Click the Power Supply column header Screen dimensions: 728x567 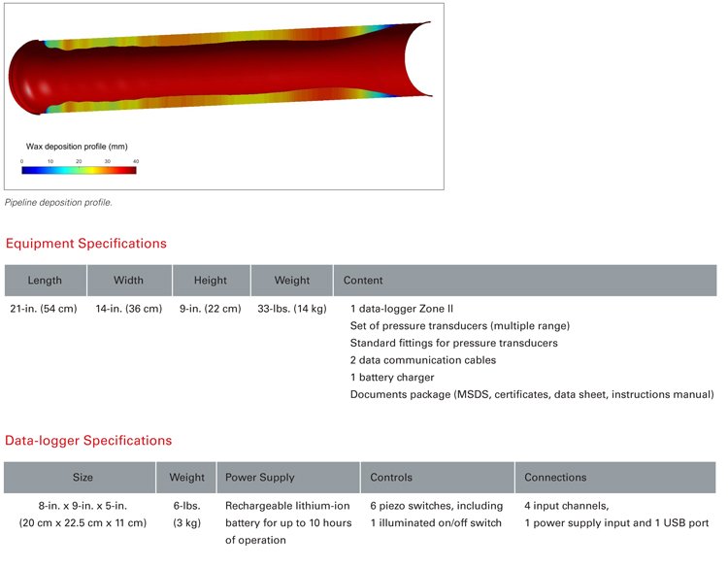[x=259, y=478]
